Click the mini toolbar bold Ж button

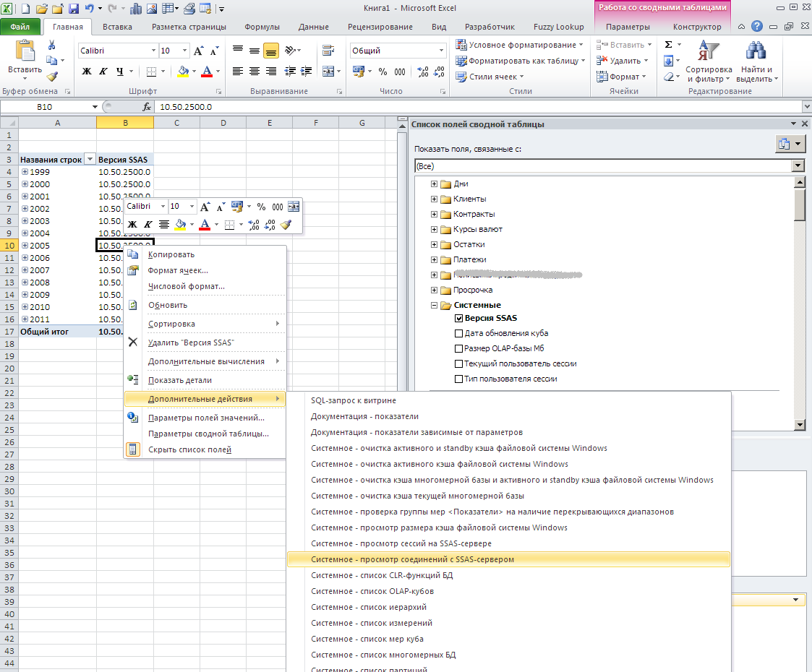pos(132,225)
